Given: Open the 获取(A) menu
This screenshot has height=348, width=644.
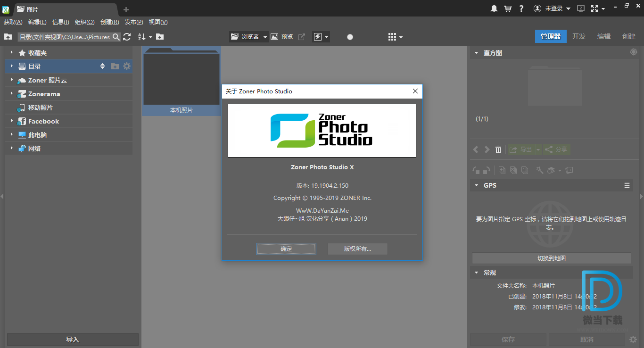Looking at the screenshot, I should 13,22.
